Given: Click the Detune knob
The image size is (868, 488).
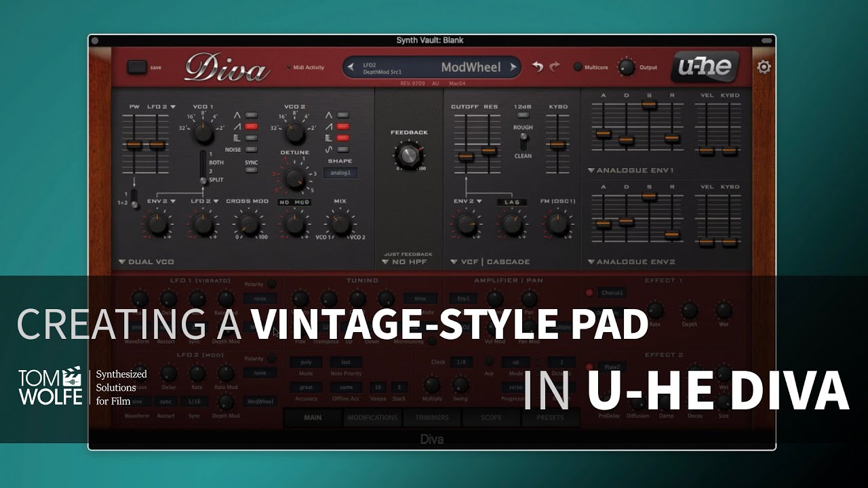Looking at the screenshot, I should coord(294,179).
